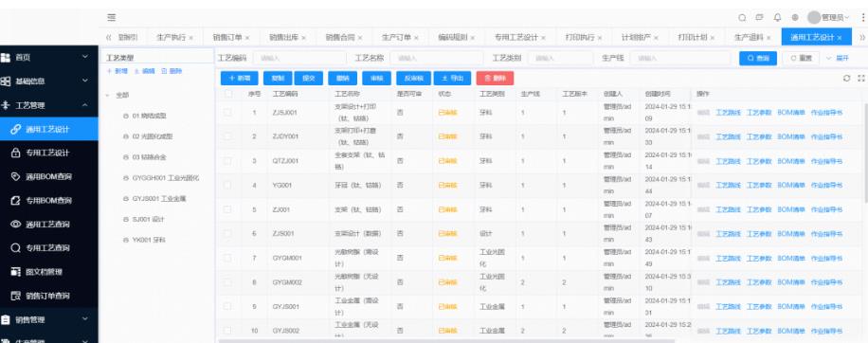Click the 提交 button

click(x=308, y=79)
